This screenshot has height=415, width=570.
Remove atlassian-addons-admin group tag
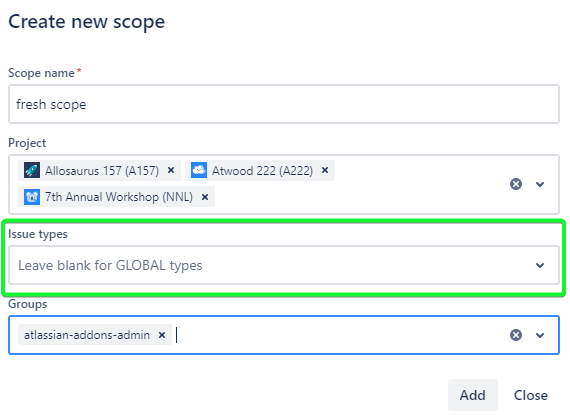(x=162, y=335)
